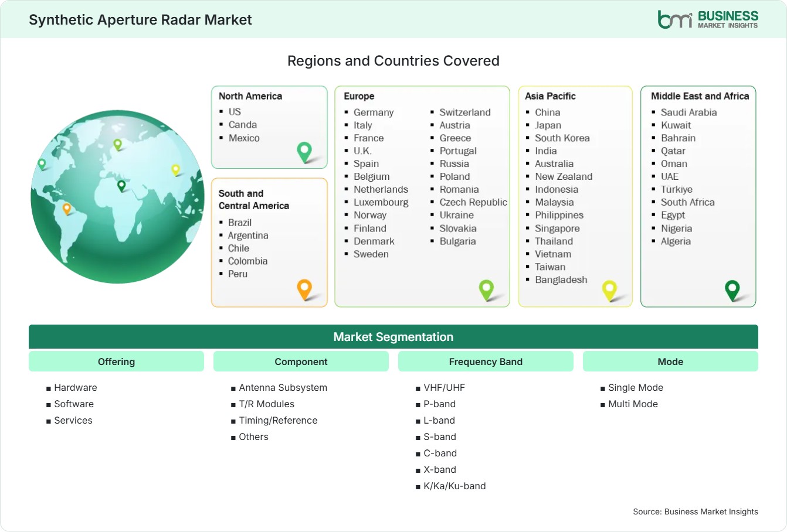Click the orange pin on globe over South America
Screen dimensions: 787x532
pos(67,209)
